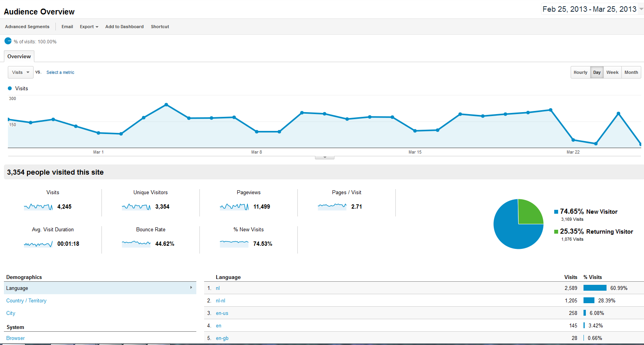Click Select a metric link
This screenshot has width=644, height=345.
pos(60,72)
